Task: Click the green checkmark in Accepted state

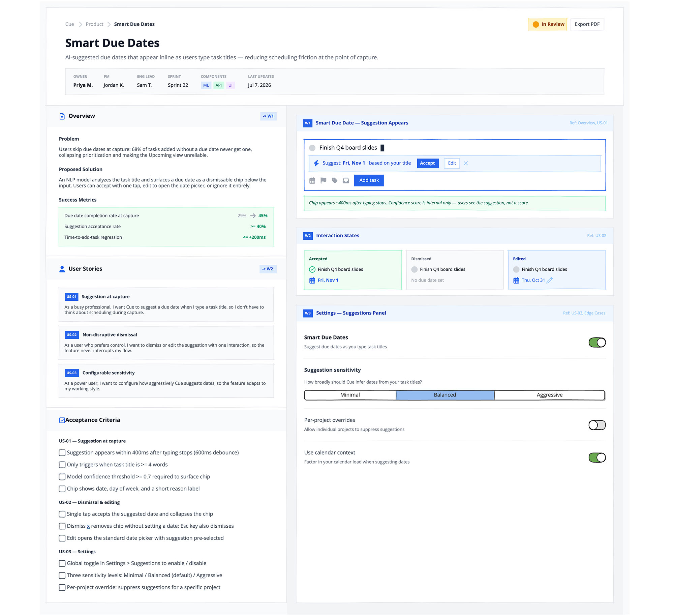Action: pyautogui.click(x=312, y=269)
